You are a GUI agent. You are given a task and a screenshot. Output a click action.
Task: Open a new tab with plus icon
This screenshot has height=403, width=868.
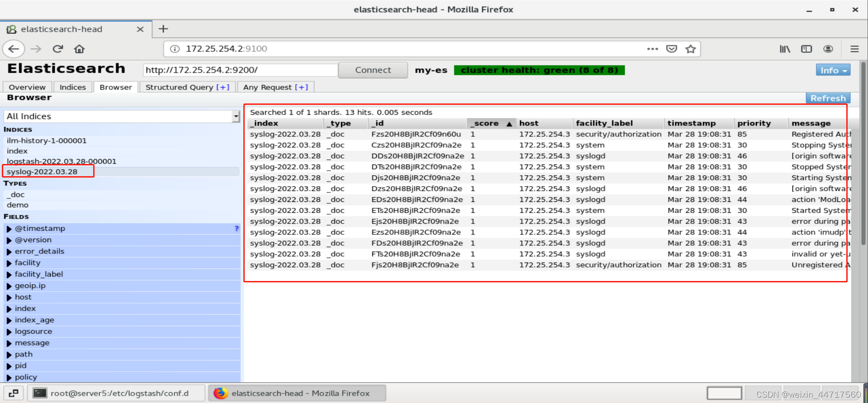(163, 29)
